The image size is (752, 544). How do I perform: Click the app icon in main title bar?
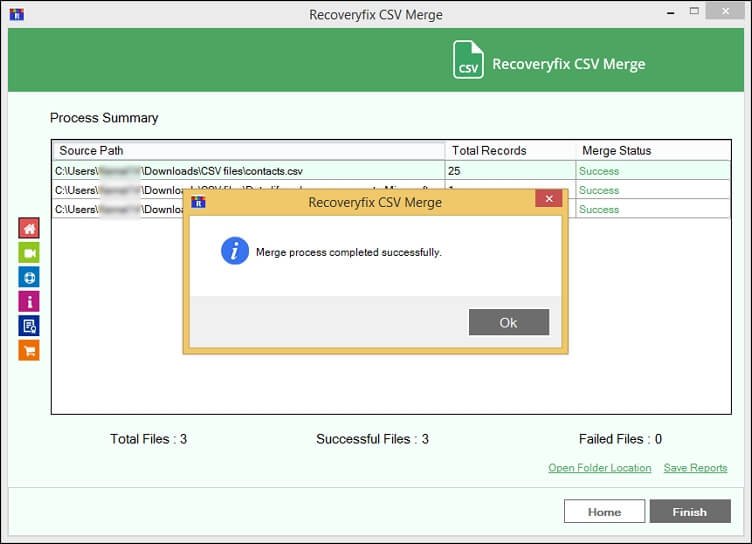click(x=17, y=14)
